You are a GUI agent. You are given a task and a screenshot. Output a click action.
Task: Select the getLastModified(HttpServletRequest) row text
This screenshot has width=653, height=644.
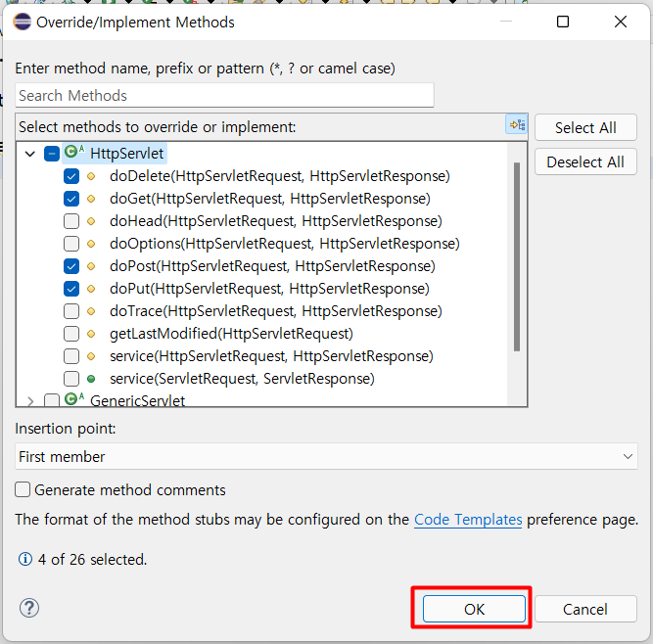pos(231,334)
